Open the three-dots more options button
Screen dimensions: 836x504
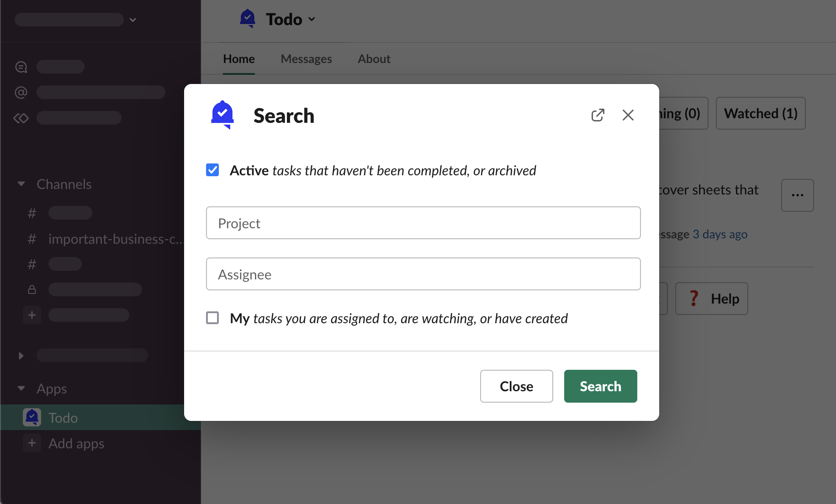pos(797,195)
